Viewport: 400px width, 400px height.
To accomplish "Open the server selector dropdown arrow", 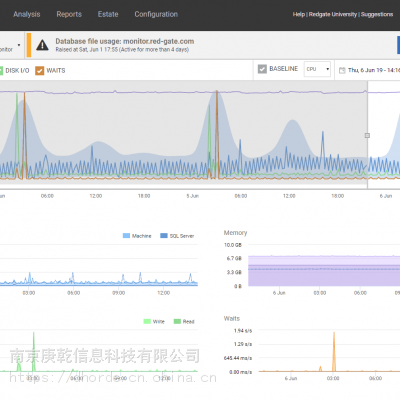I will pyautogui.click(x=19, y=45).
